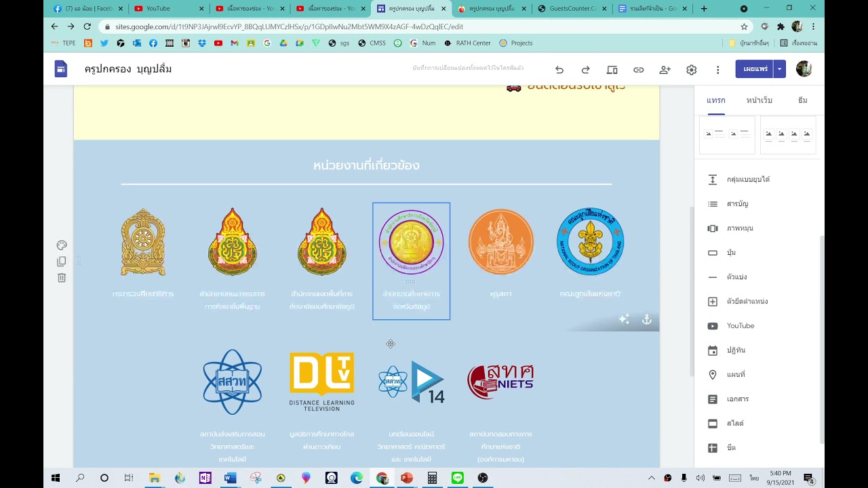Click the site title ครูปกครอง บุญปลื้ม field

[128, 69]
